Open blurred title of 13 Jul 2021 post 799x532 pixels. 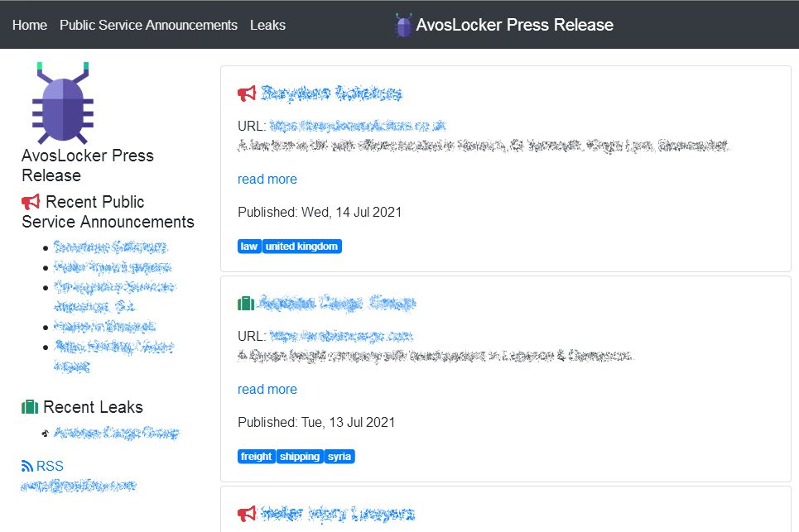tap(337, 304)
